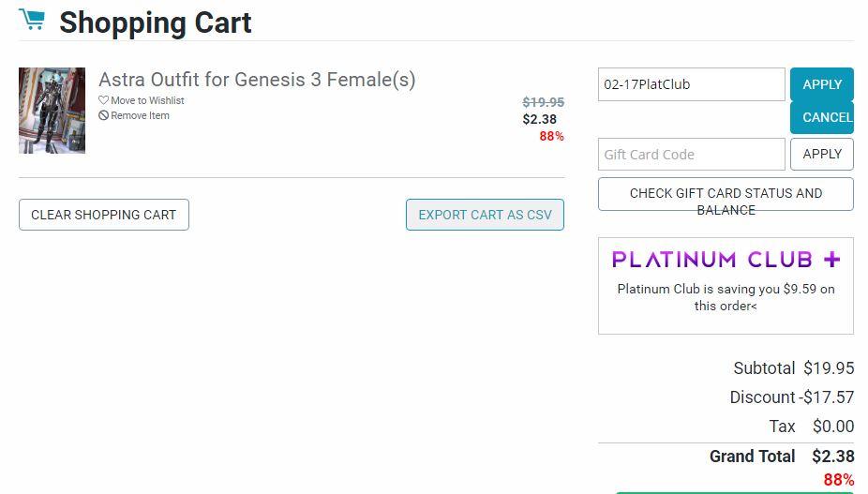Screen dimensions: 868x494
Task: Click the Platinum Club savings message
Action: click(726, 297)
